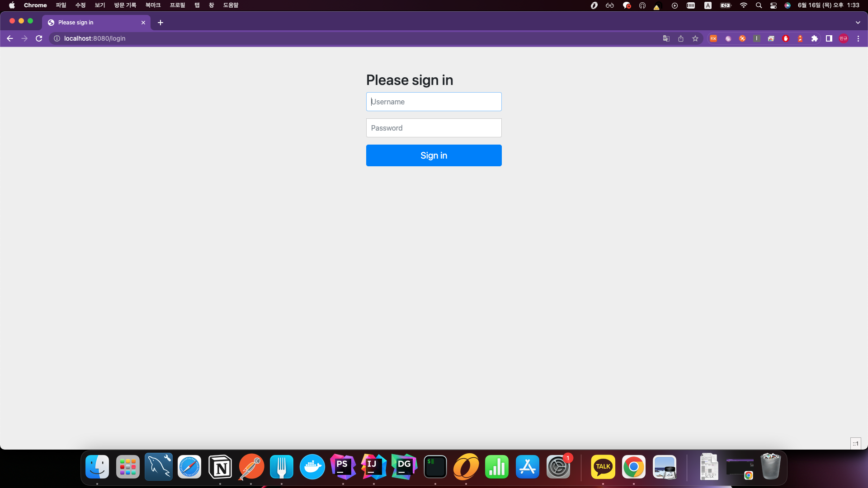Reload the login page

coord(39,38)
